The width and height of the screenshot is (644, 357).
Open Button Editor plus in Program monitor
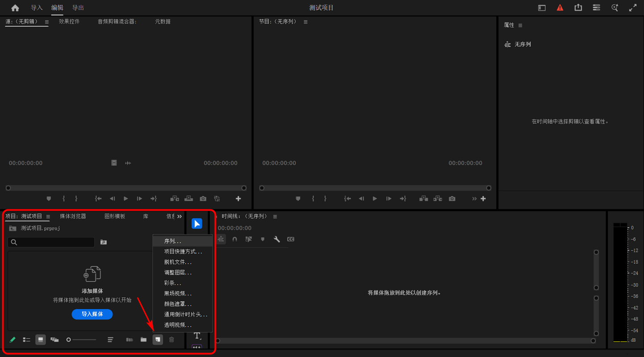click(x=483, y=199)
